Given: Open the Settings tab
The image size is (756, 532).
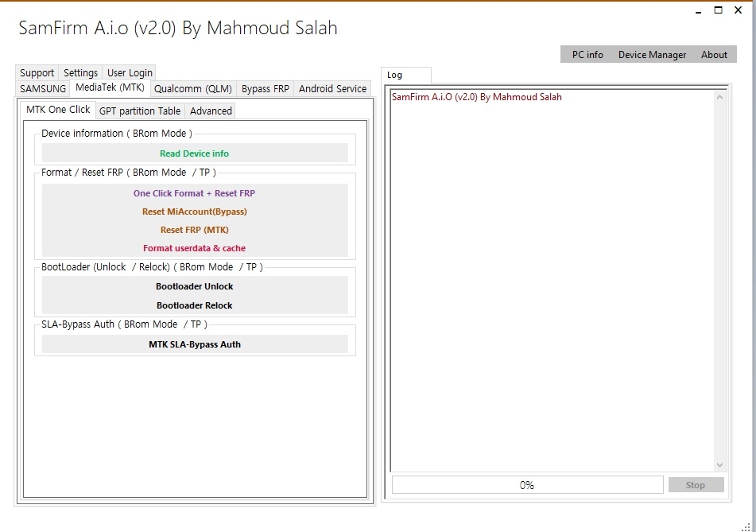Looking at the screenshot, I should 80,73.
